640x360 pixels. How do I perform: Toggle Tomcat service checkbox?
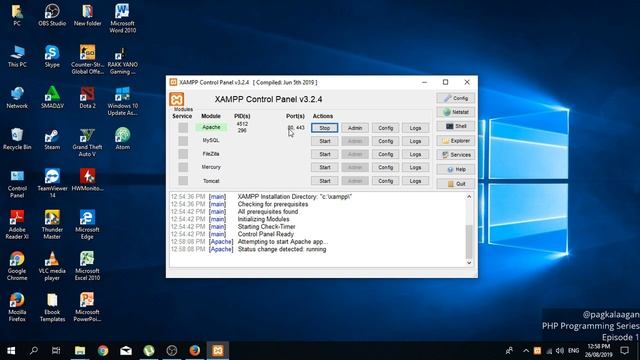(183, 180)
